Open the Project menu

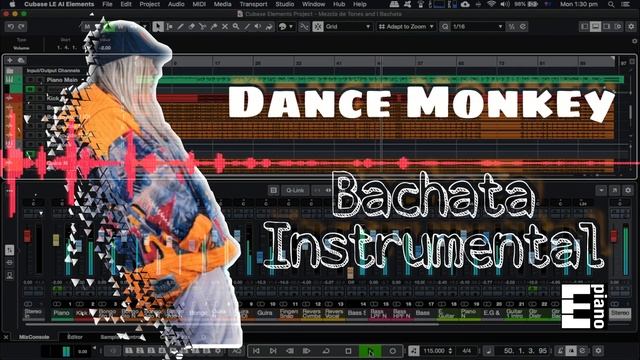(149, 4)
